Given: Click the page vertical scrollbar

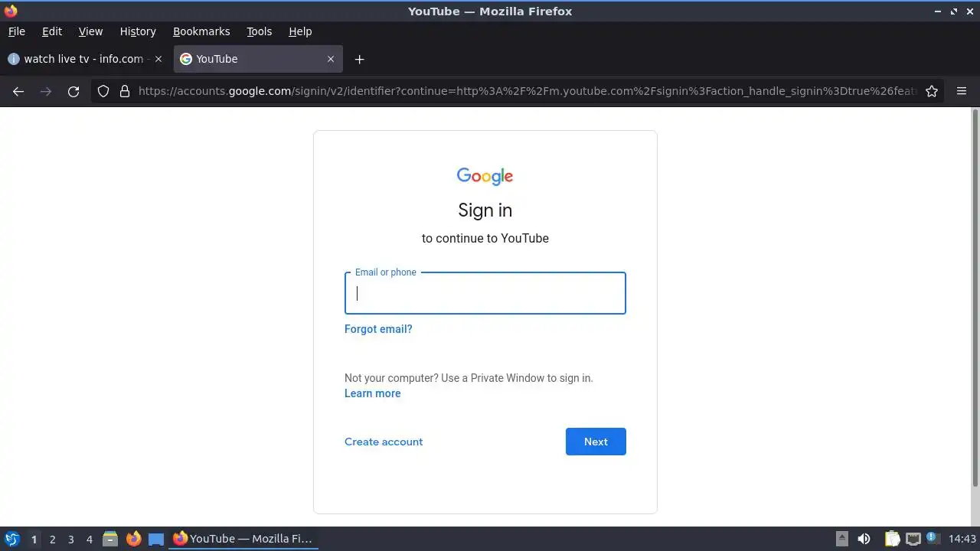Looking at the screenshot, I should [x=975, y=297].
